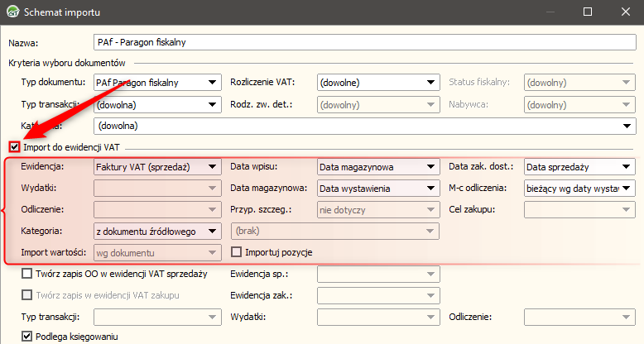
Task: Close the Schemat importu window
Action: (625, 12)
